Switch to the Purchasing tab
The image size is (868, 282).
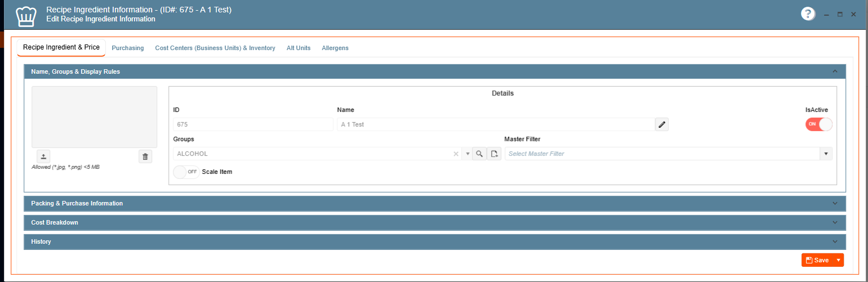[128, 48]
